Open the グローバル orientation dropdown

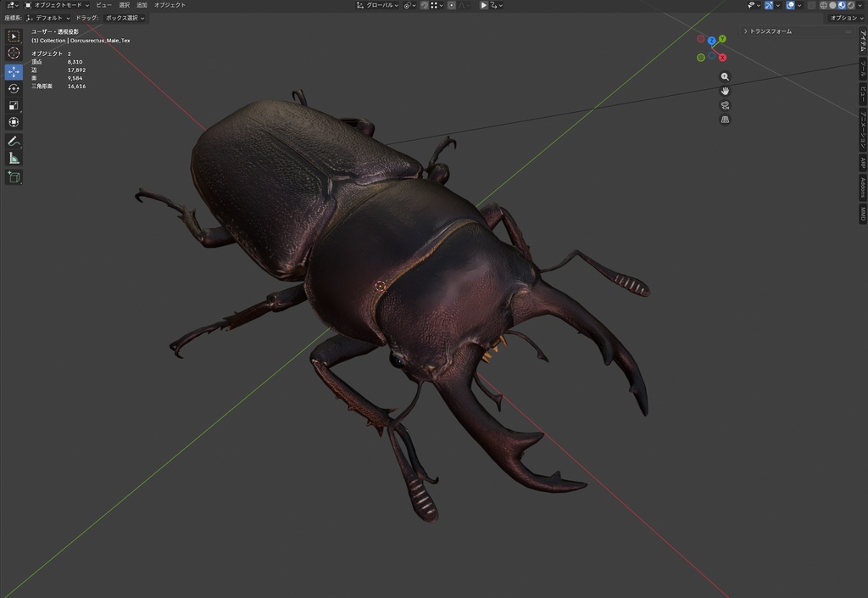(377, 5)
